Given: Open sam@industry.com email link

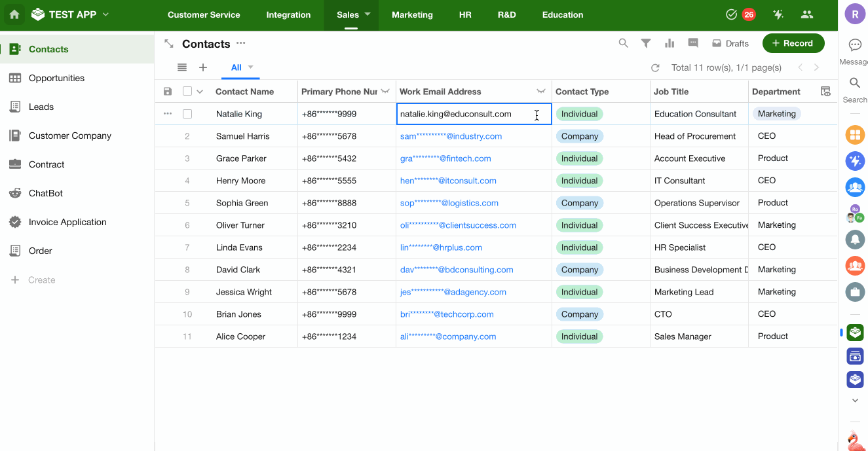Looking at the screenshot, I should coord(451,136).
